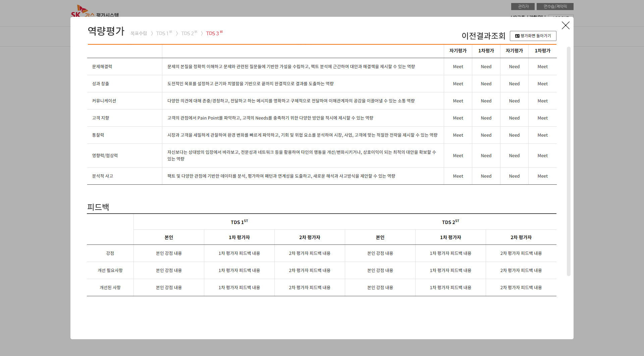The height and width of the screenshot is (356, 644).
Task: Click the TDS 1ST feedback column header
Action: (239, 222)
